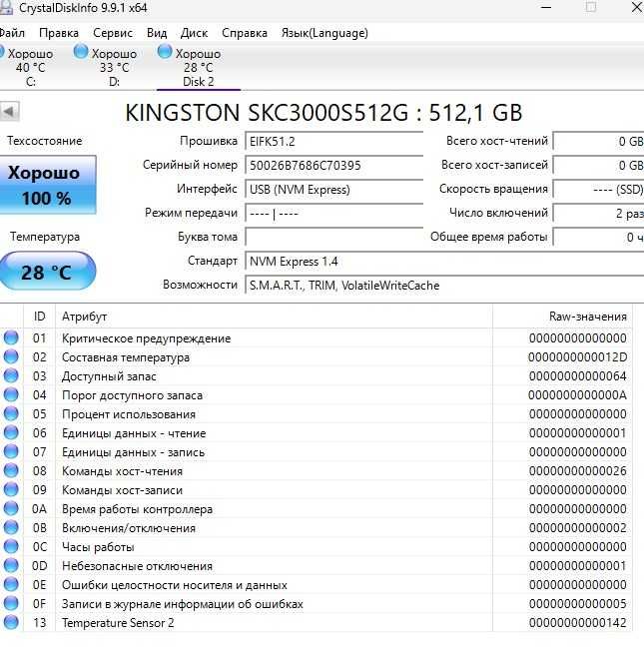Image resolution: width=644 pixels, height=652 pixels.
Task: Select the C: drive tab at 40 °C
Action: tap(30, 67)
